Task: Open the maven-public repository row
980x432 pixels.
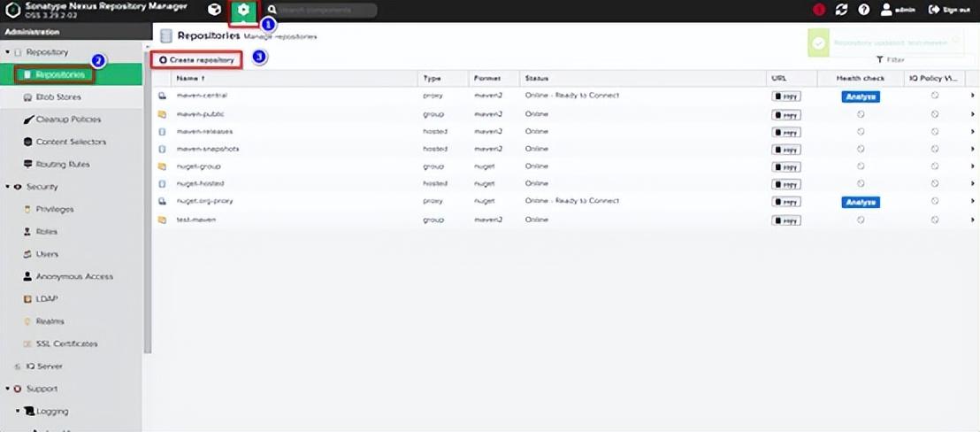Action: [566, 114]
